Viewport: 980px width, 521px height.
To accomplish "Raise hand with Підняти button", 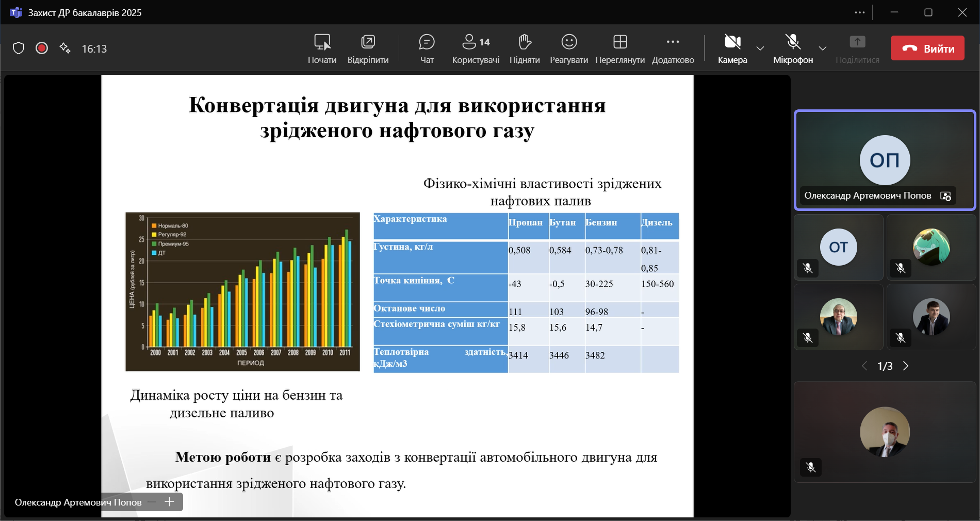I will (x=525, y=48).
